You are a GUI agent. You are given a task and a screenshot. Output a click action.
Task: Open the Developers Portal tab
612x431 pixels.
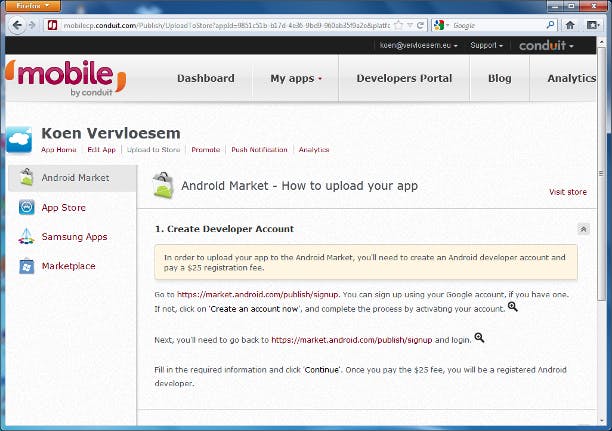tap(404, 78)
